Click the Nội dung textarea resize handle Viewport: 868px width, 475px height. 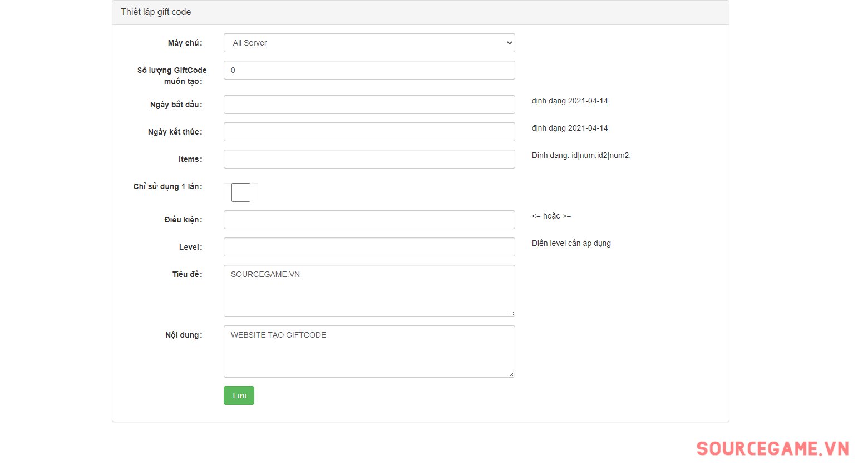pyautogui.click(x=511, y=374)
